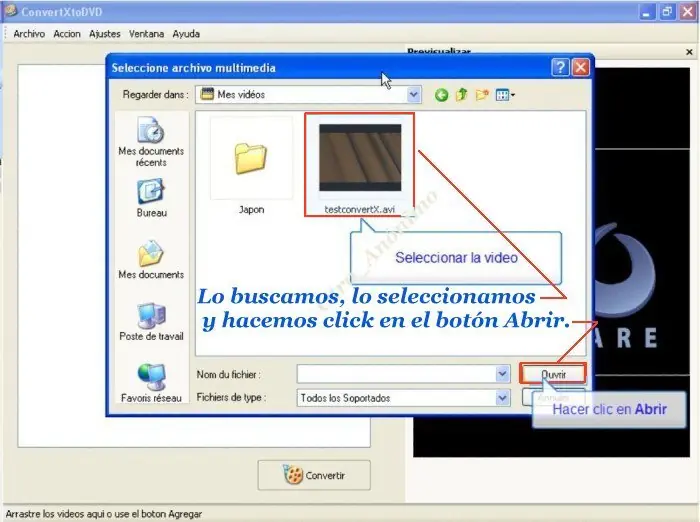This screenshot has width=700, height=522.
Task: Open Favoris réseau location
Action: [151, 383]
